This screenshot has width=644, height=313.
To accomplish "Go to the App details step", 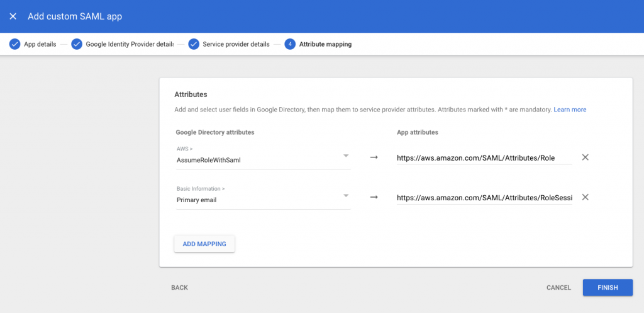I will 40,44.
